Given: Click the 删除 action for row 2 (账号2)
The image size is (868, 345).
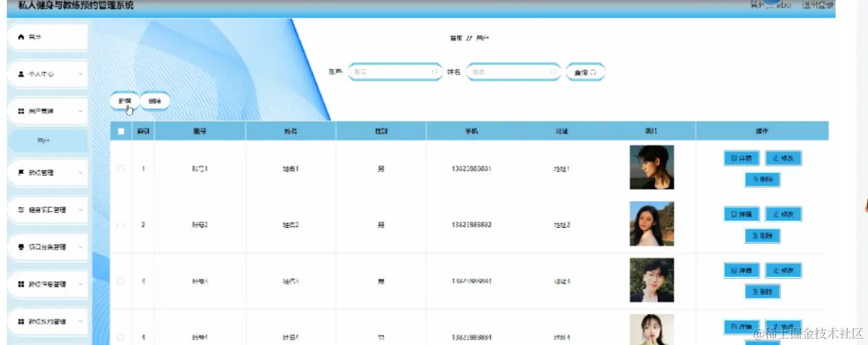Looking at the screenshot, I should pyautogui.click(x=763, y=236).
